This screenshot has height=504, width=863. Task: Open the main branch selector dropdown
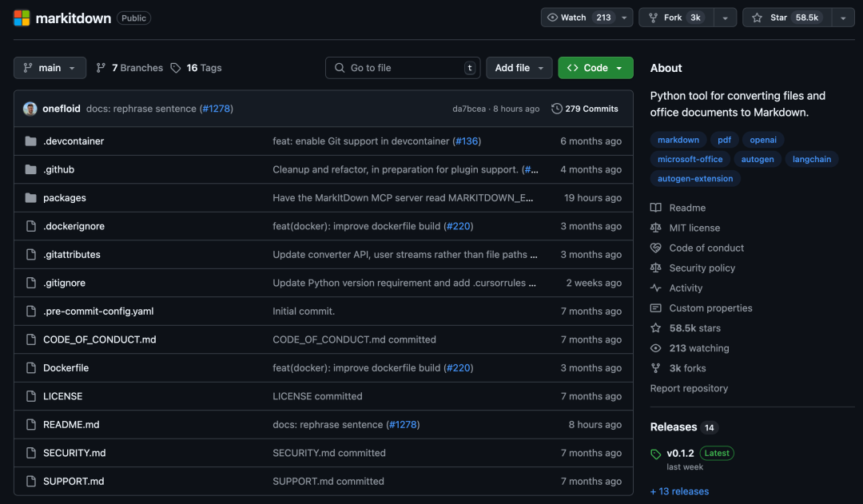(50, 68)
